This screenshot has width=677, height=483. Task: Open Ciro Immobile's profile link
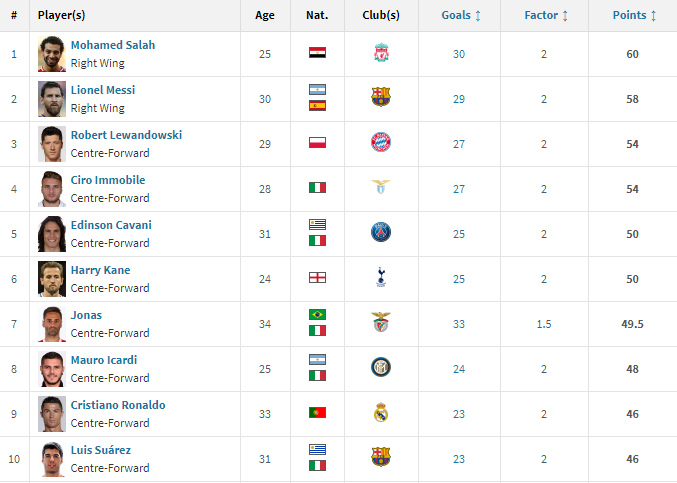click(x=107, y=180)
